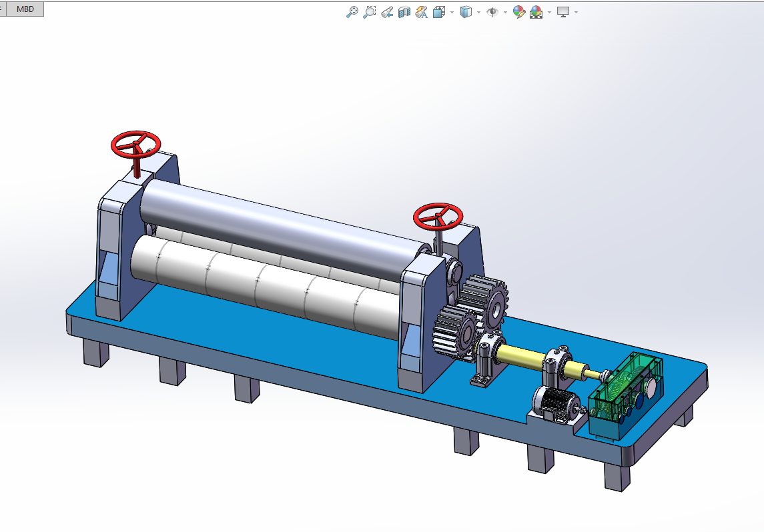
Task: Open Dynamic Annotation Views
Action: 422,12
